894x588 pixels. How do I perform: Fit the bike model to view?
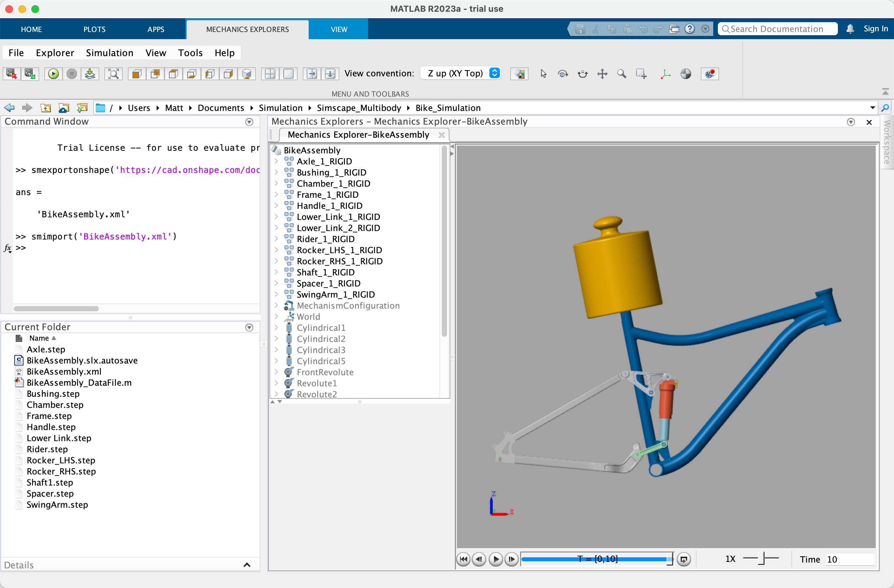click(x=114, y=74)
